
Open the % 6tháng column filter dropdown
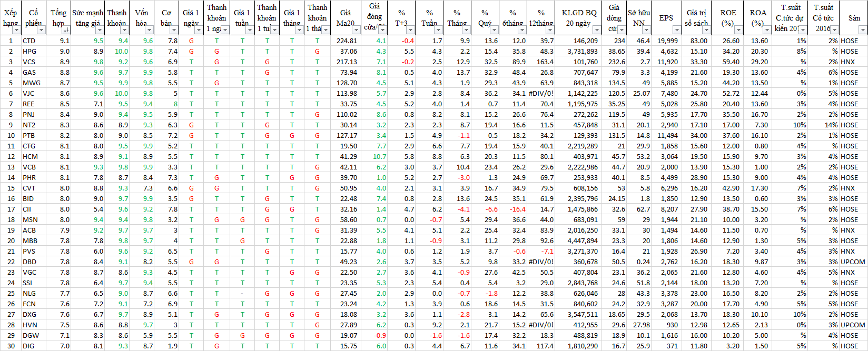pyautogui.click(x=522, y=30)
